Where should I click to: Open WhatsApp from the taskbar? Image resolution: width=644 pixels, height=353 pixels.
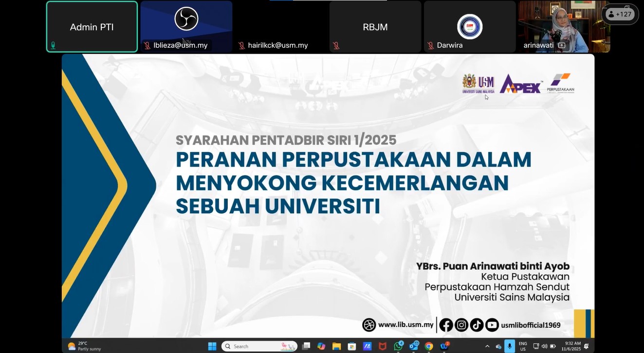point(398,346)
